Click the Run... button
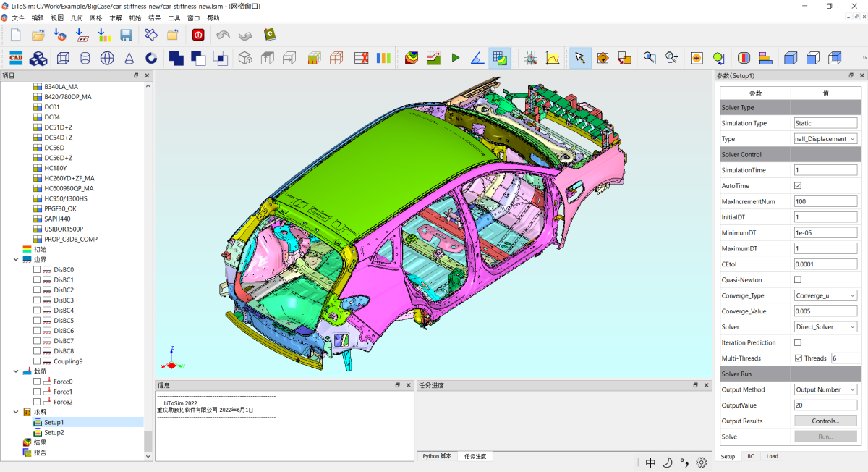 click(x=825, y=437)
